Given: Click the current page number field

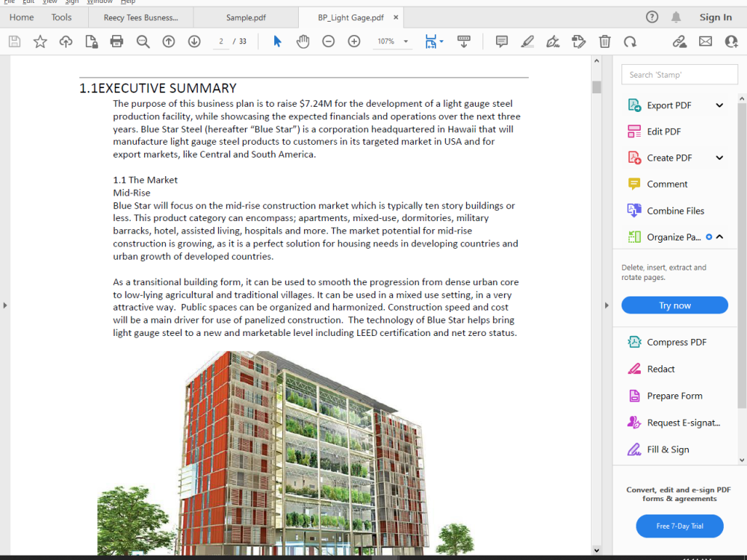Looking at the screenshot, I should point(221,41).
